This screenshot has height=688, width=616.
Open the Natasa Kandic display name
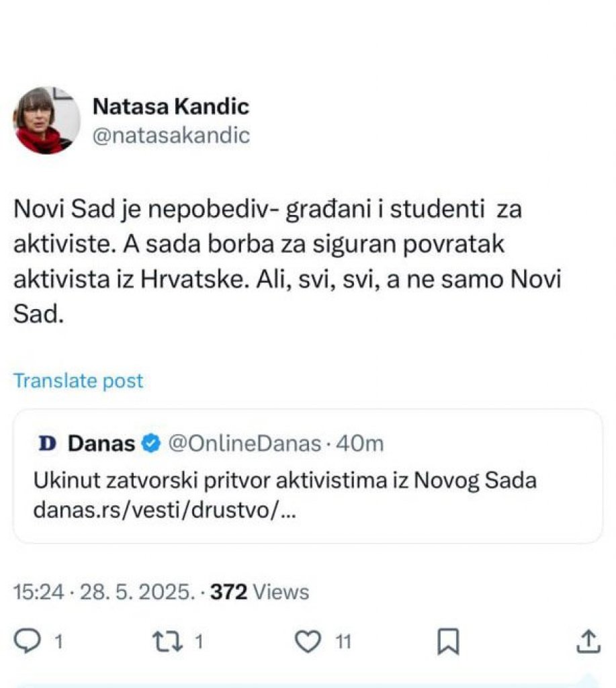pos(170,106)
